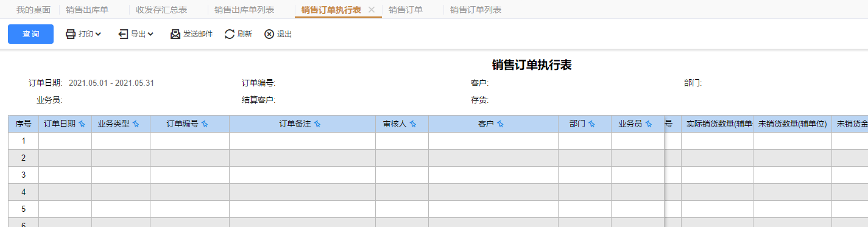This screenshot has width=868, height=227.
Task: Click the 未销货数量(辅单位) column header
Action: [792, 124]
